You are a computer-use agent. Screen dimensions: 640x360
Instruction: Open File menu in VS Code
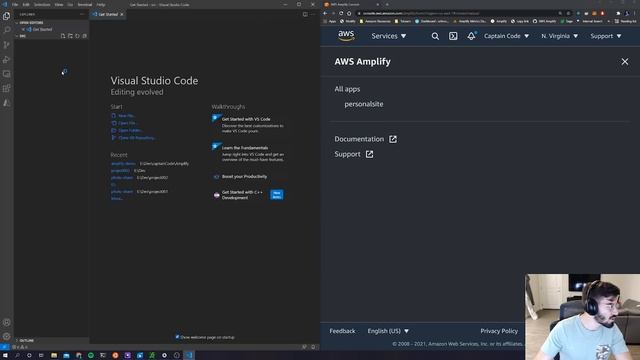click(x=15, y=4)
